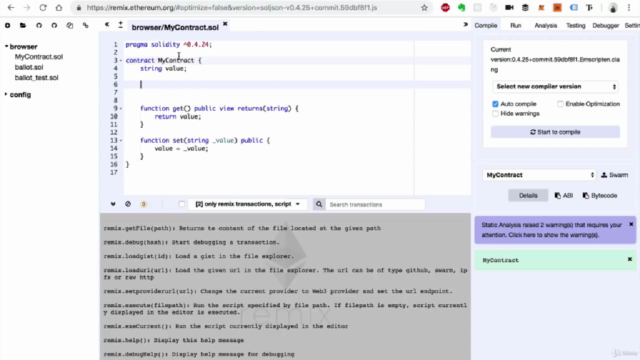
Task: Click Start to compile button
Action: 555,132
